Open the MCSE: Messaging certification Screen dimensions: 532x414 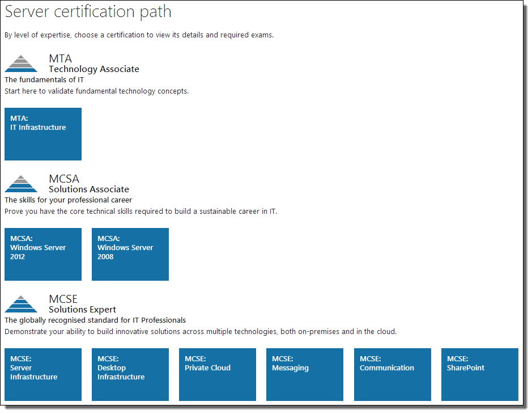(304, 374)
